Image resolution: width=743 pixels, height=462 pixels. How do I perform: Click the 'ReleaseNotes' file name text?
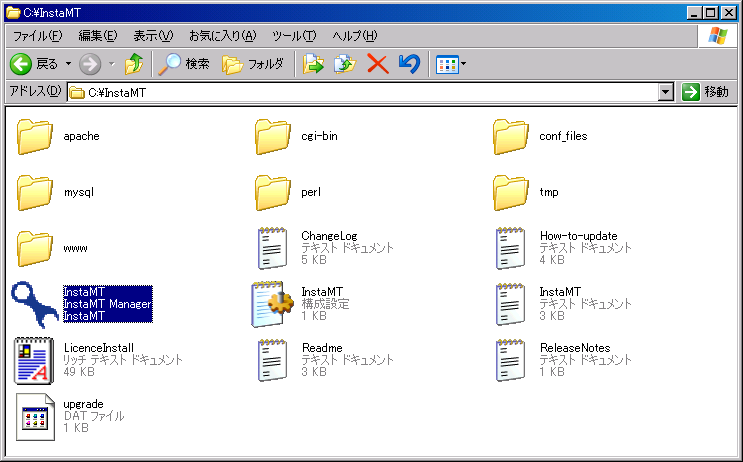point(575,348)
